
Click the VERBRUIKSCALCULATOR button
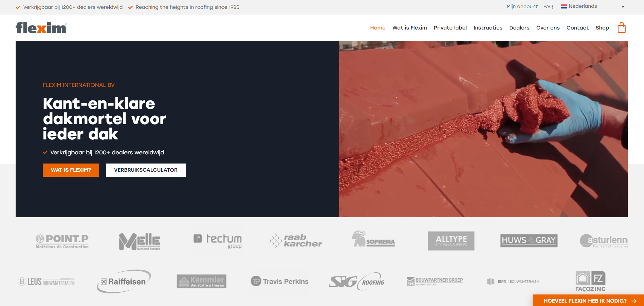[x=146, y=170]
